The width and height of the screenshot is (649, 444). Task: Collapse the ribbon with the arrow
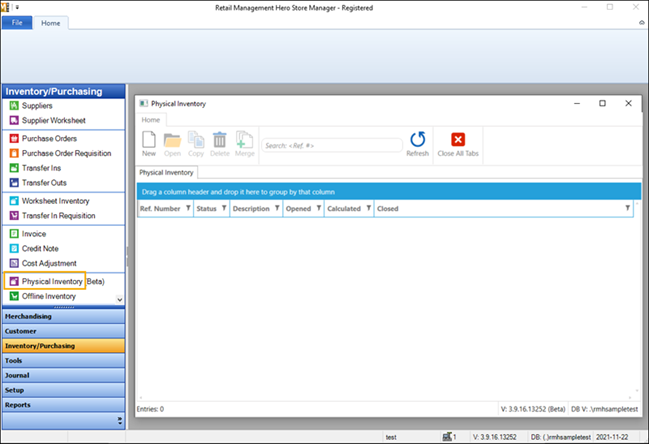pos(642,23)
